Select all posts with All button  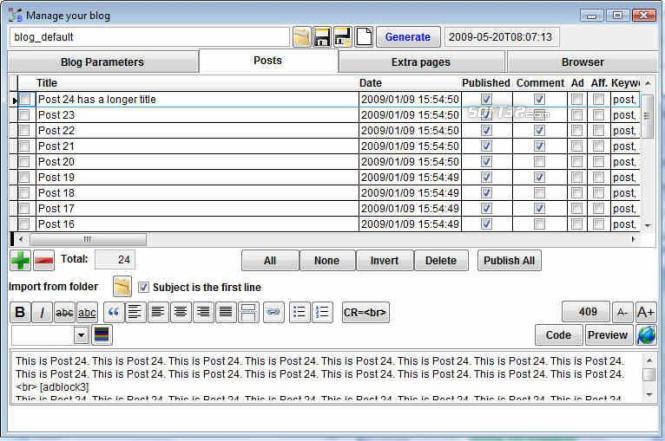[270, 260]
